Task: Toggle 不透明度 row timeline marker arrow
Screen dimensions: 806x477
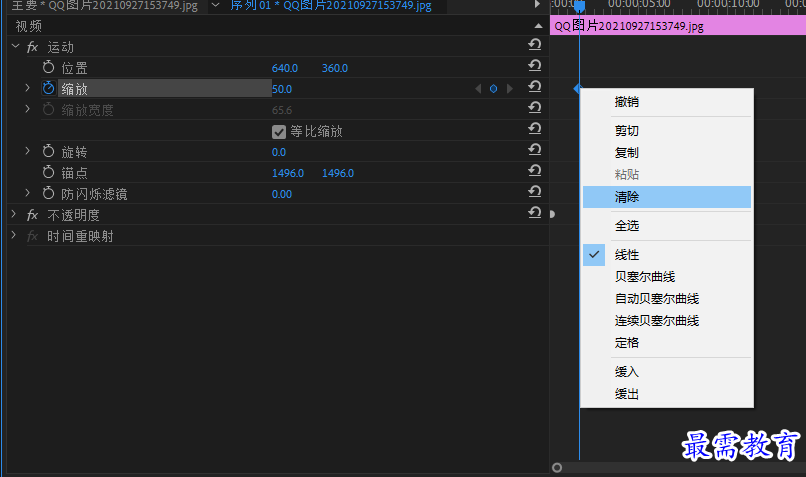Action: pyautogui.click(x=553, y=214)
